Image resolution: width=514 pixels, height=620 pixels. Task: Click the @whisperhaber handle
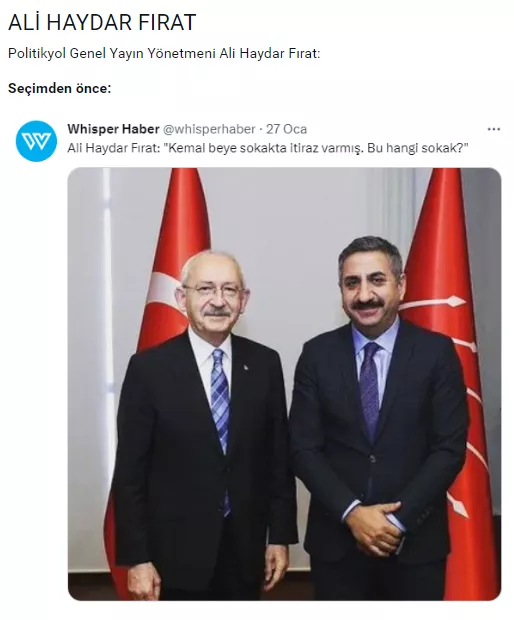tap(209, 129)
